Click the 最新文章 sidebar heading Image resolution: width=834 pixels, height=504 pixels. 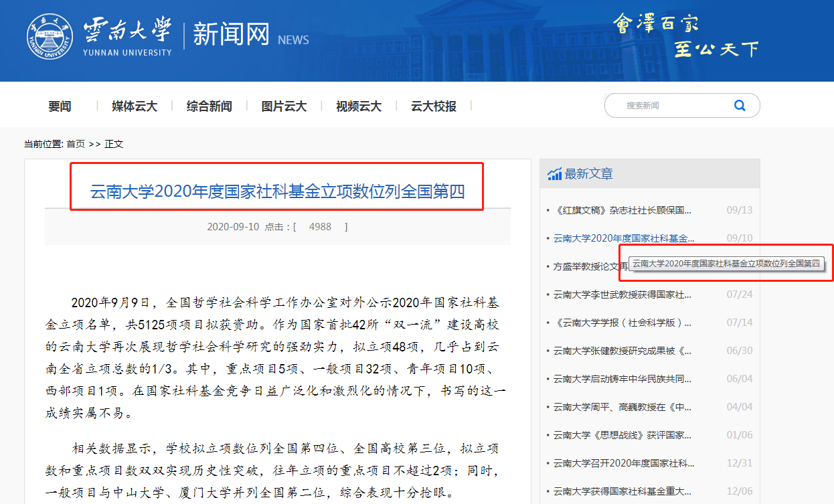pyautogui.click(x=588, y=174)
